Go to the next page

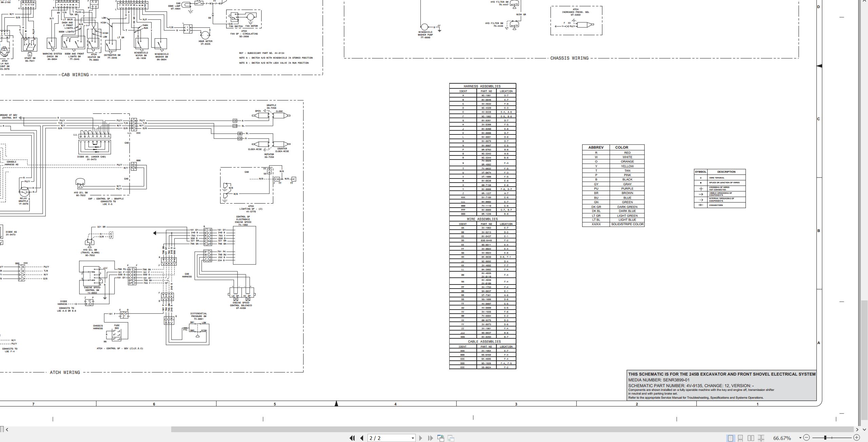pyautogui.click(x=421, y=438)
